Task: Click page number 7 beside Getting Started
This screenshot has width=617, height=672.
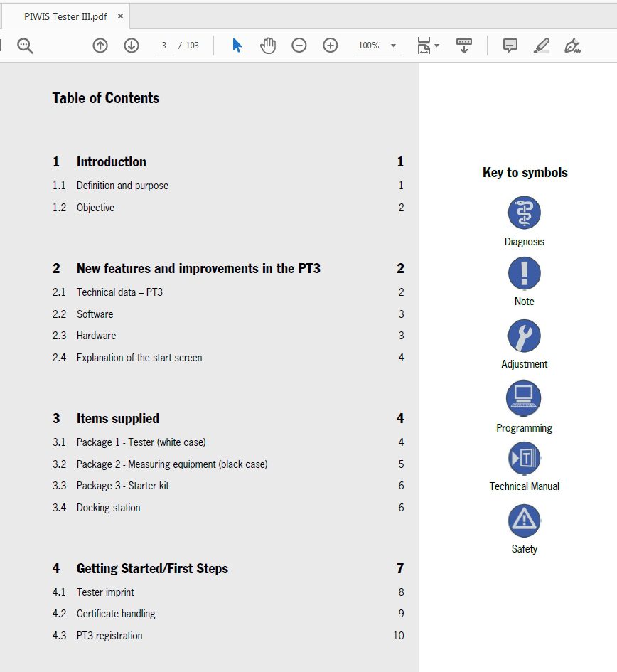Action: tap(400, 569)
